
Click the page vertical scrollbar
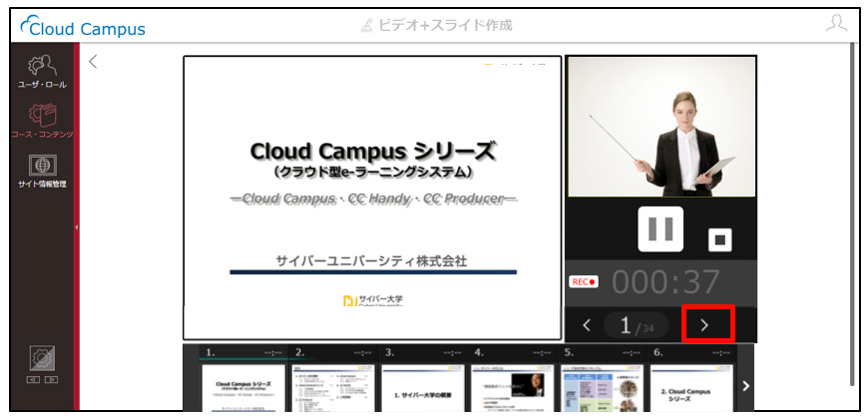pyautogui.click(x=852, y=214)
